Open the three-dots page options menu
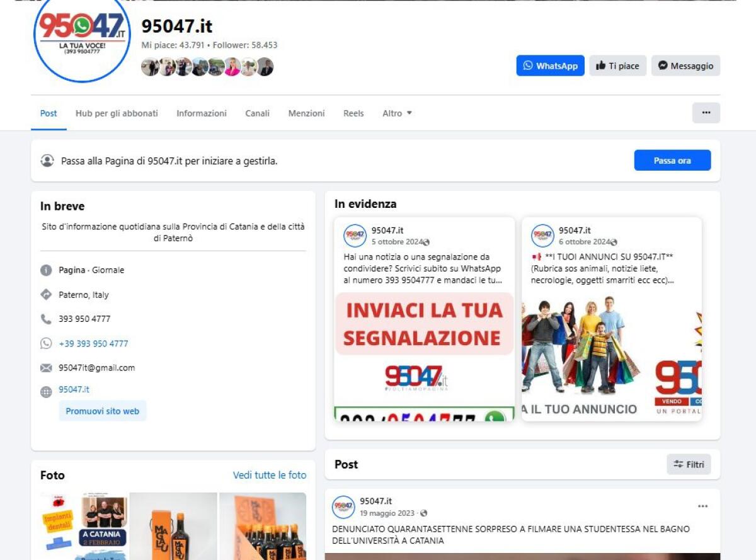Viewport: 756px width, 560px height. pos(706,112)
